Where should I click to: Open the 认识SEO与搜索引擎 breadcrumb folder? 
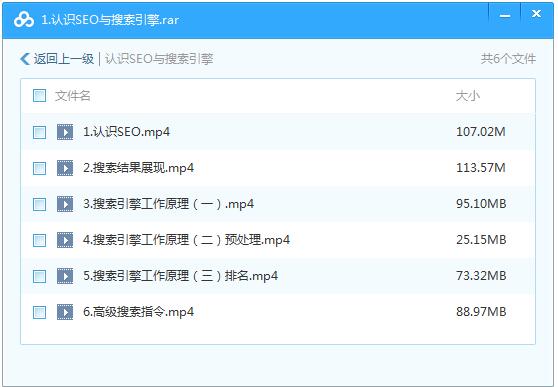[159, 59]
